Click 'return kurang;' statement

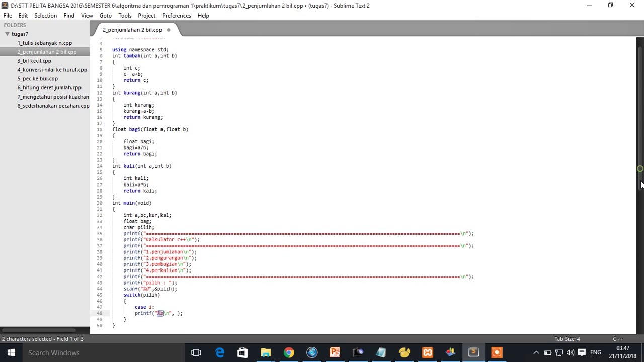coord(143,117)
